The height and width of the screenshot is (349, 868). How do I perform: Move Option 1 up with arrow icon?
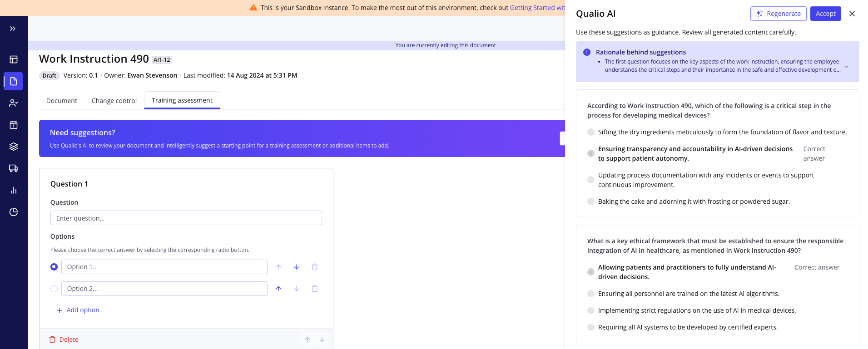point(278,267)
